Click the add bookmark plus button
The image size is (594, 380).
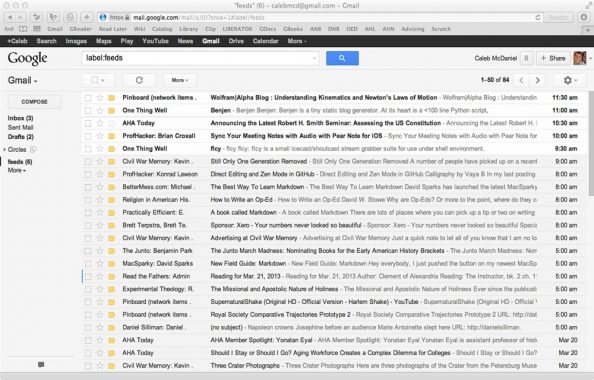(87, 17)
